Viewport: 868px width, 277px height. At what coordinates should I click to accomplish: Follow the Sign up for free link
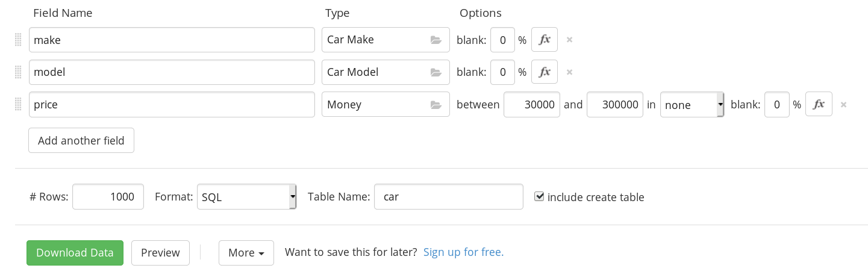coord(463,252)
